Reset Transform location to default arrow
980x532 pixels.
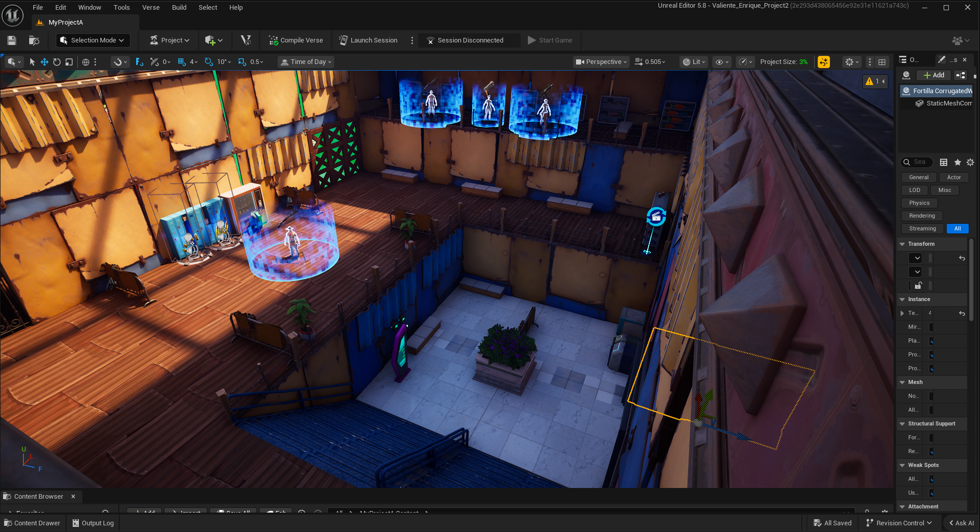(962, 259)
